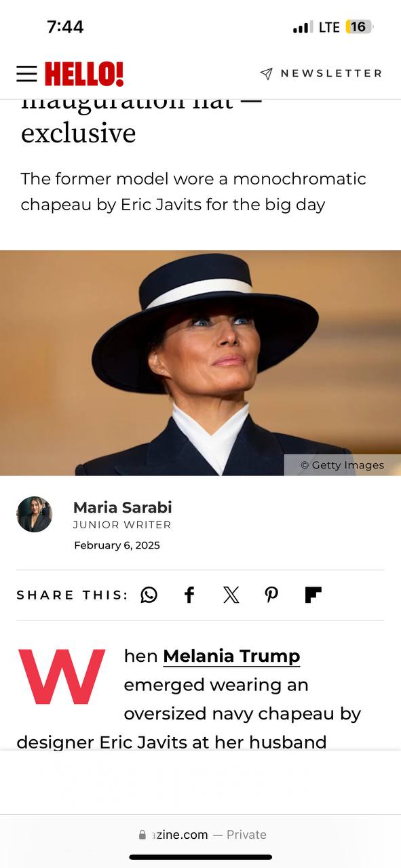
Task: Share article via WhatsApp
Action: click(x=149, y=595)
